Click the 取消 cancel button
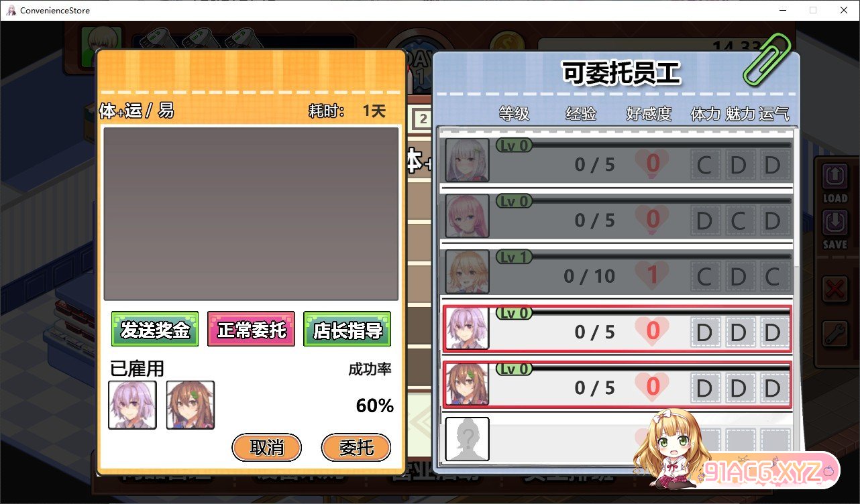Image resolution: width=860 pixels, height=504 pixels. (x=267, y=448)
